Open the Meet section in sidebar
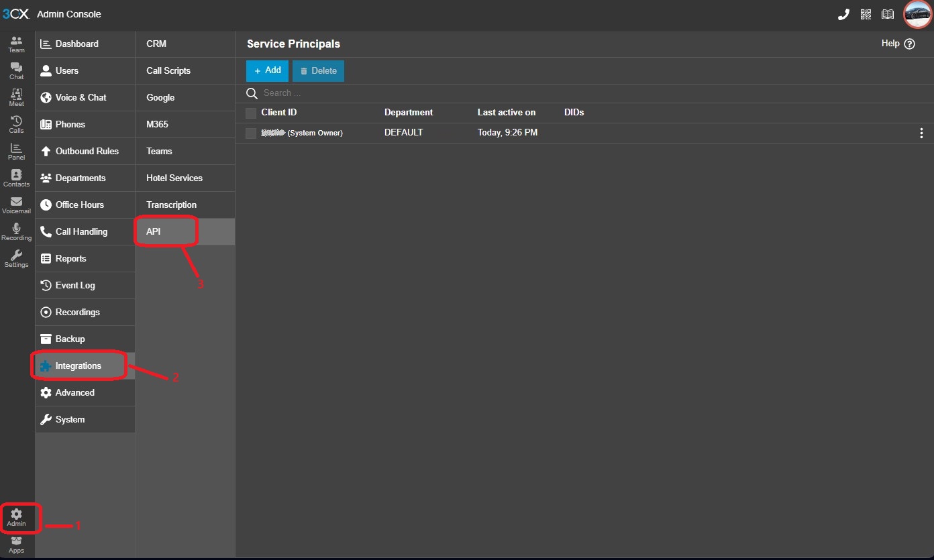934x560 pixels. pos(16,98)
